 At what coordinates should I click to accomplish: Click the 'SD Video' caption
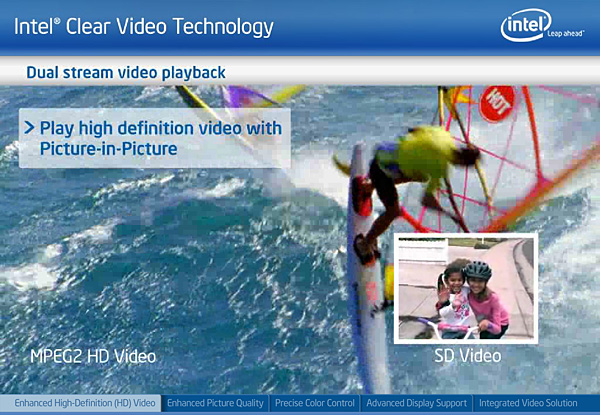tap(468, 356)
